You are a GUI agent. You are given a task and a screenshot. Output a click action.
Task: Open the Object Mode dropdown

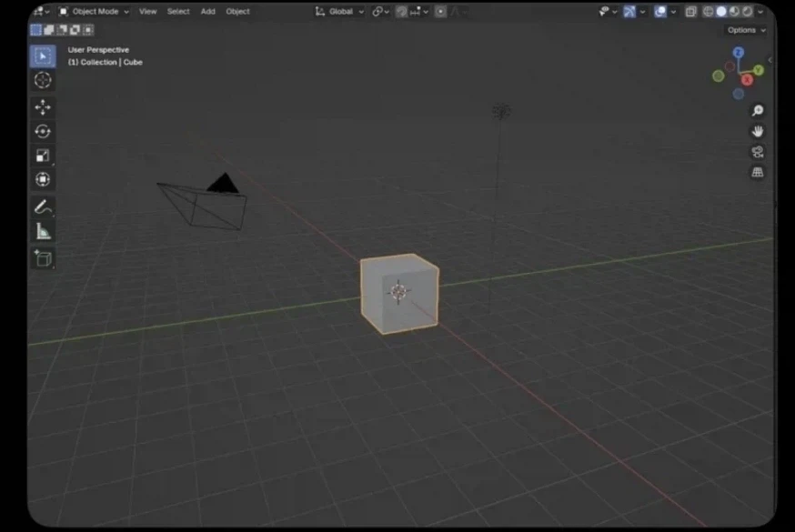[94, 11]
